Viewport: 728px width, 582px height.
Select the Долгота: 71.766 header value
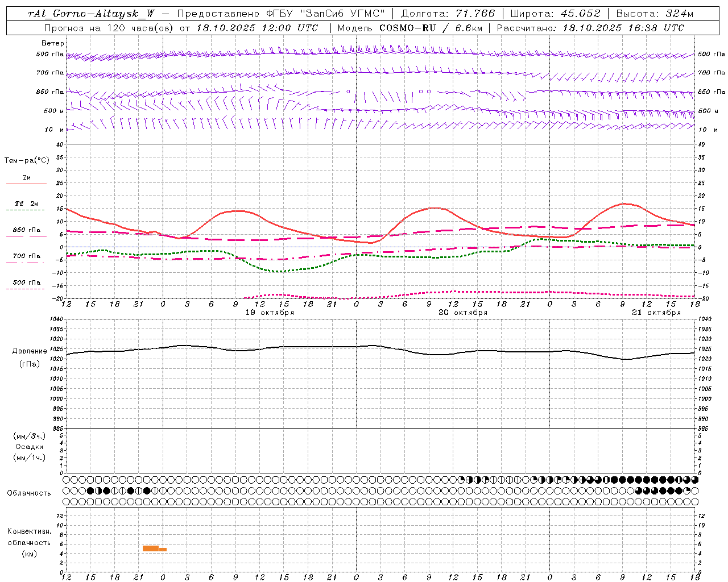pyautogui.click(x=448, y=14)
